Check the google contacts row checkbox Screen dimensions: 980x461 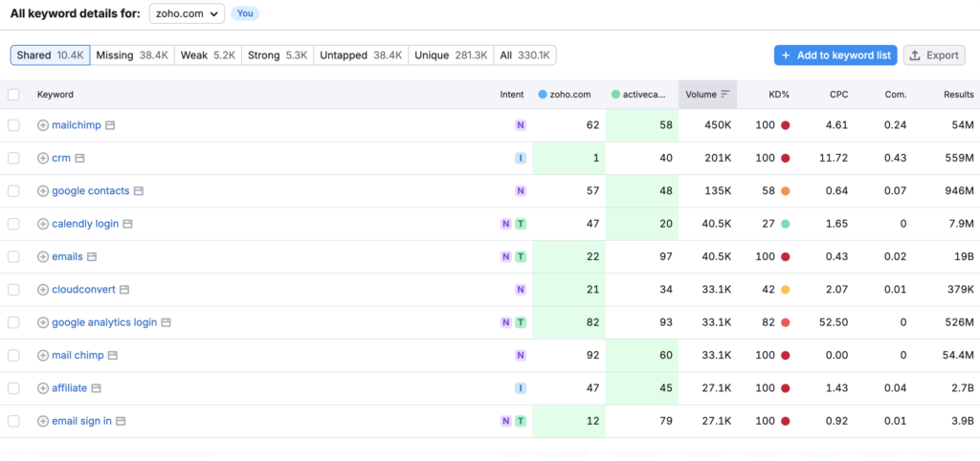pyautogui.click(x=13, y=191)
